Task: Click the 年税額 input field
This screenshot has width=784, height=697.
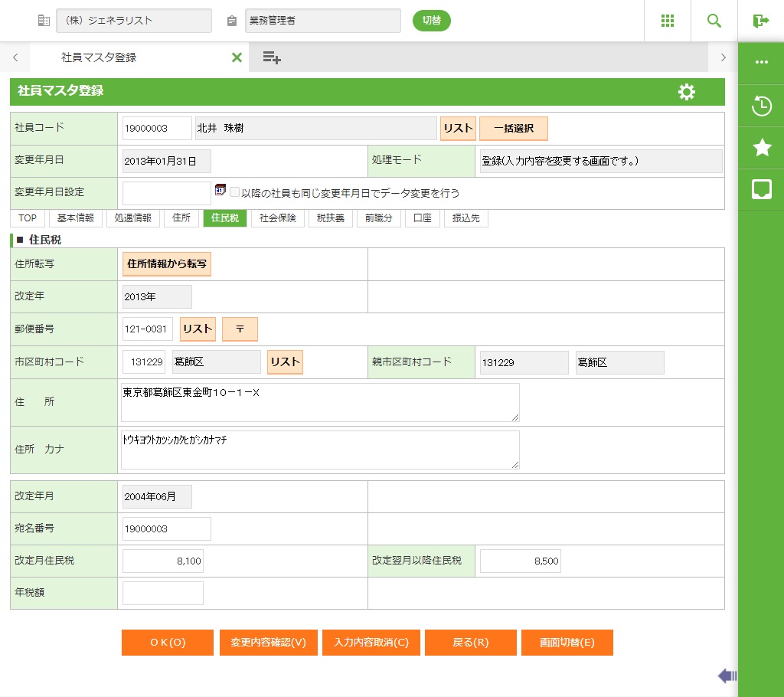Action: (x=163, y=593)
